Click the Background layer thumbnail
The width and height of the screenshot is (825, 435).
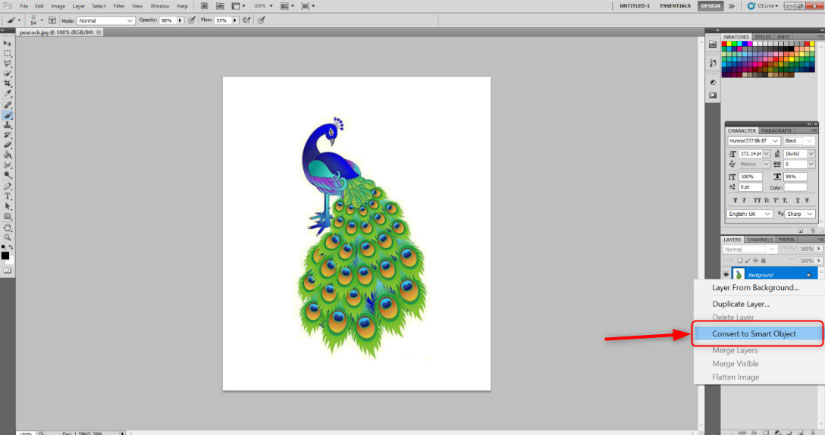coord(738,275)
